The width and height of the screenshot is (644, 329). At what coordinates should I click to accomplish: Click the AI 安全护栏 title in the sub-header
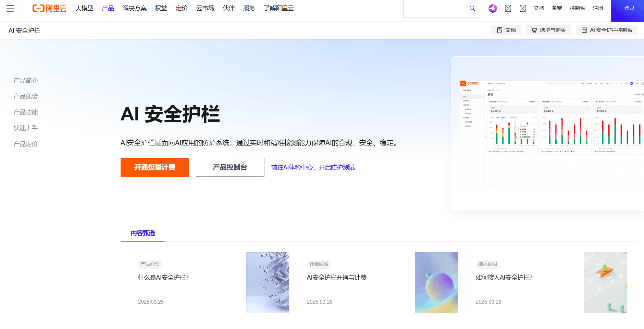24,31
